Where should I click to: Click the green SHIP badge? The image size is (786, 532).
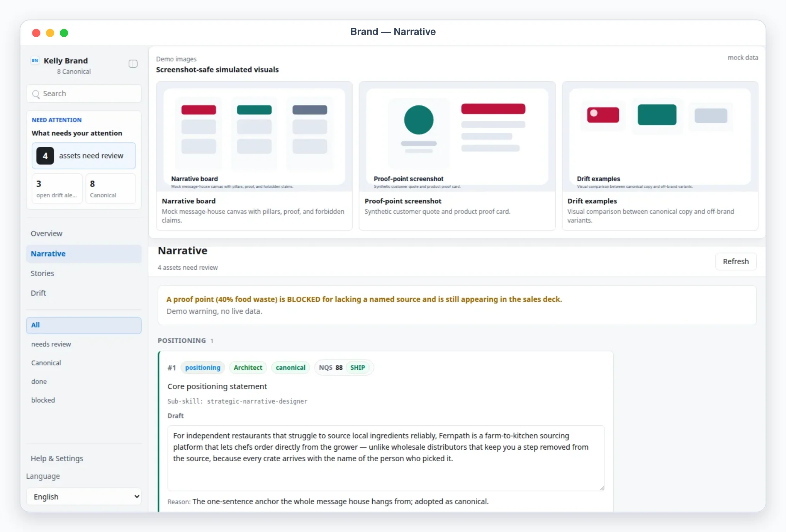point(358,367)
